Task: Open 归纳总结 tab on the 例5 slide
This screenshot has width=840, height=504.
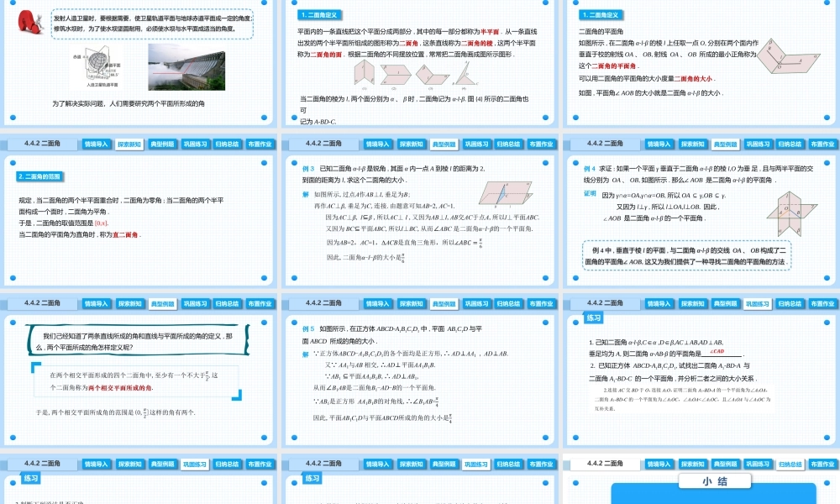Action: (509, 304)
